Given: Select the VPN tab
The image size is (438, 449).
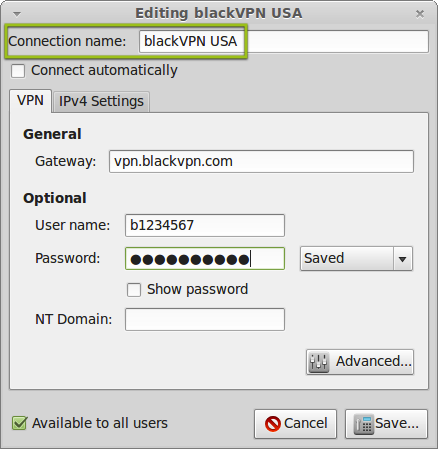Looking at the screenshot, I should click(x=30, y=101).
